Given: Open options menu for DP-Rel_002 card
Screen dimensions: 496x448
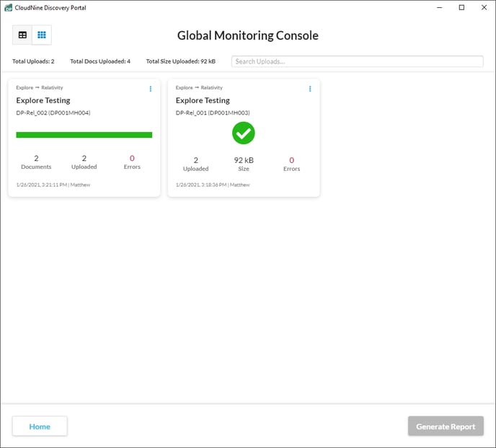Looking at the screenshot, I should click(151, 89).
